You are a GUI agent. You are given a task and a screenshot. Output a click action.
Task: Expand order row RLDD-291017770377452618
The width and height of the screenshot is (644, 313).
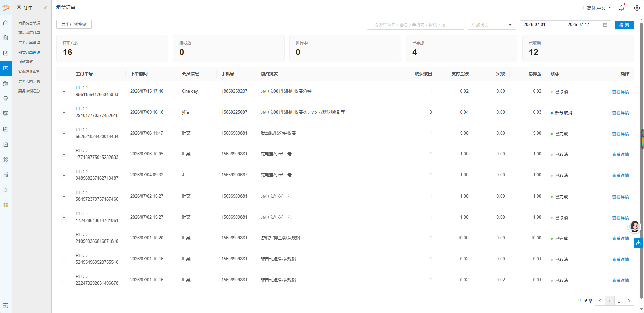pyautogui.click(x=64, y=113)
